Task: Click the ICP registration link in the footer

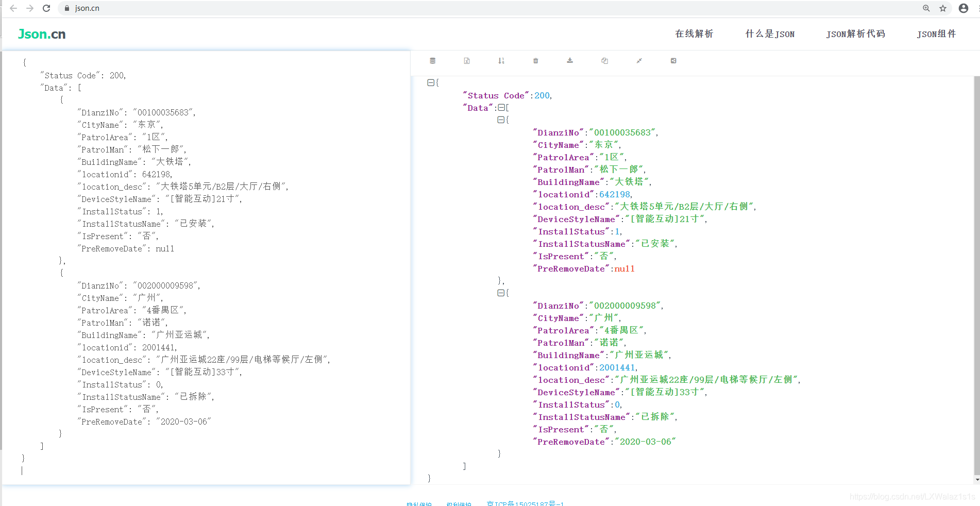Action: 525,503
